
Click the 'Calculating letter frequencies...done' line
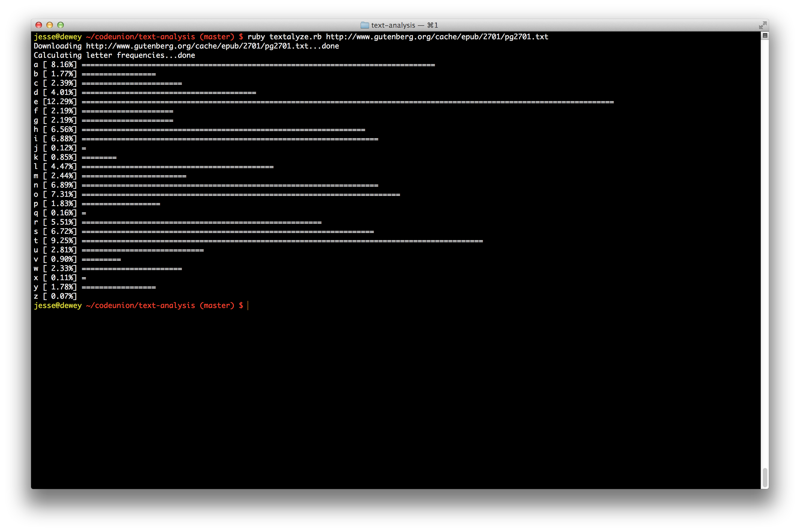(114, 55)
